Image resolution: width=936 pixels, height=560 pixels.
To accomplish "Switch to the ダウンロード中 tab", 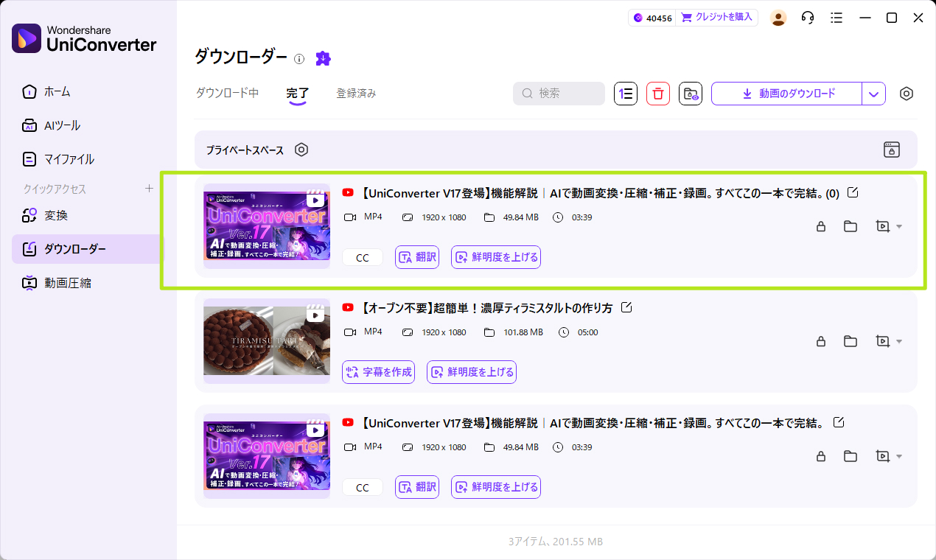I will point(227,94).
